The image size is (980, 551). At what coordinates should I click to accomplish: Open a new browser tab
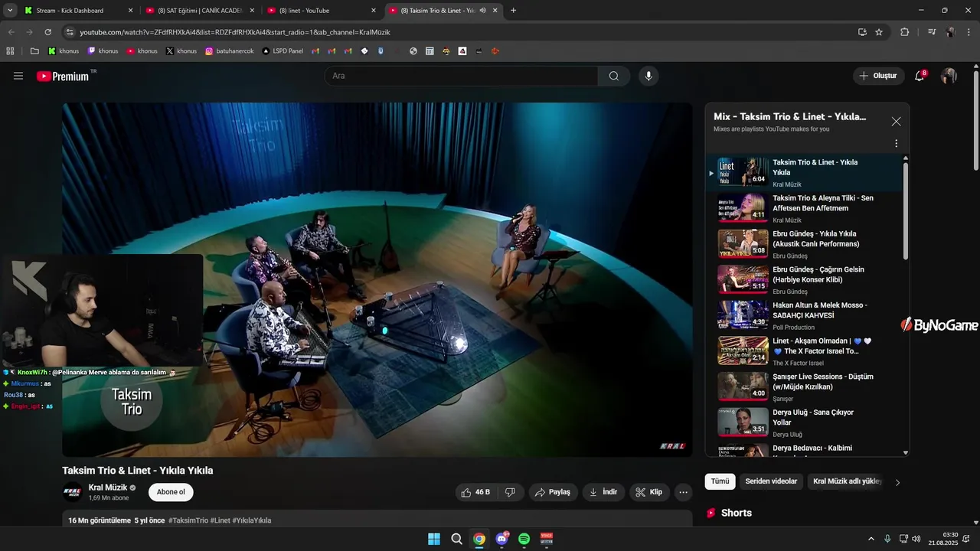(x=513, y=10)
